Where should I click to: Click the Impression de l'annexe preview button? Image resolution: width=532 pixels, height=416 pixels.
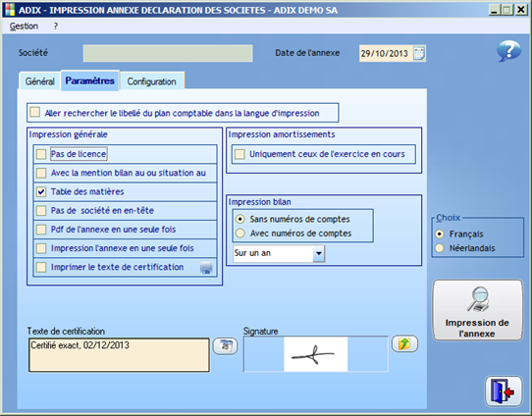click(477, 310)
